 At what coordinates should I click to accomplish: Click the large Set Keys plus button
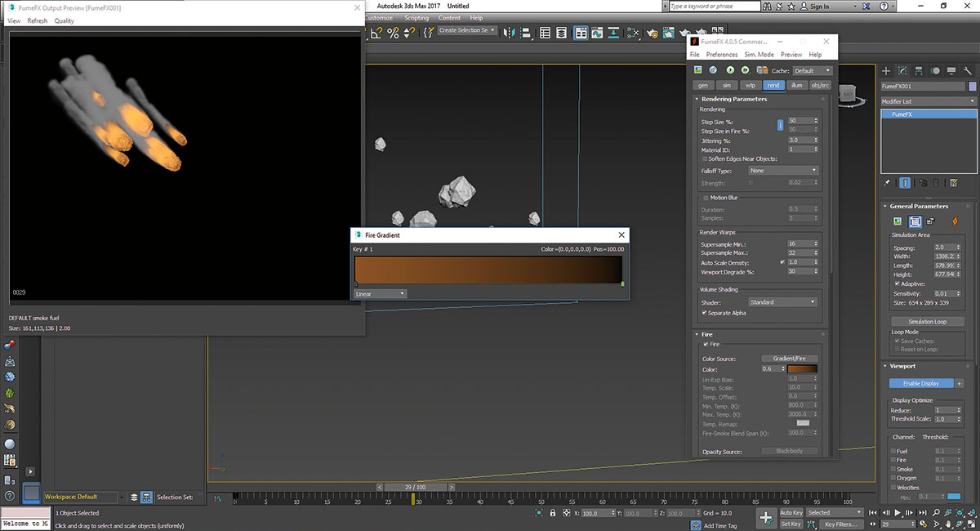coord(766,517)
